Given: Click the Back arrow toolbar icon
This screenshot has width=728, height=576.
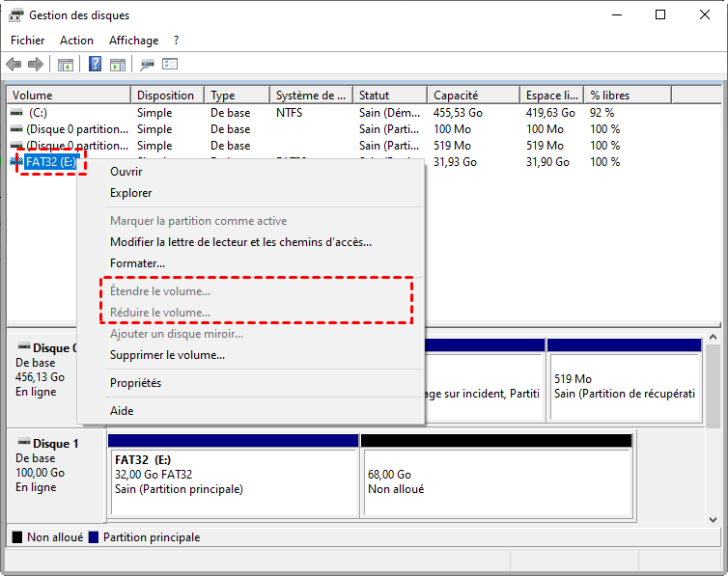Looking at the screenshot, I should tap(14, 65).
